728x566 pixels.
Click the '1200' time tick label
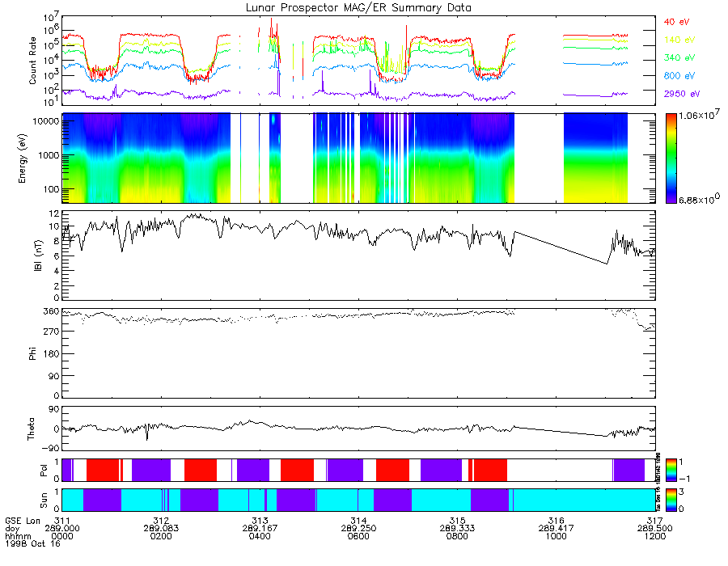[x=655, y=536]
